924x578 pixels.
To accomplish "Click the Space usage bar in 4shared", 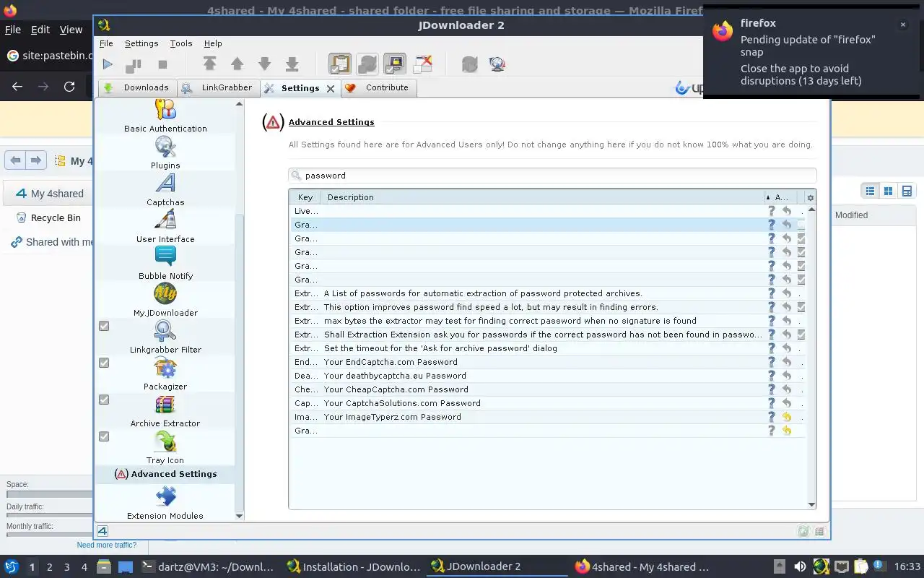I will [x=49, y=494].
